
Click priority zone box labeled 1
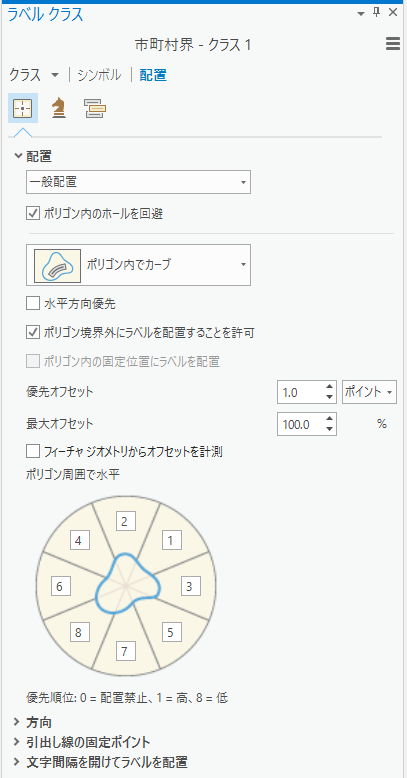tap(171, 541)
